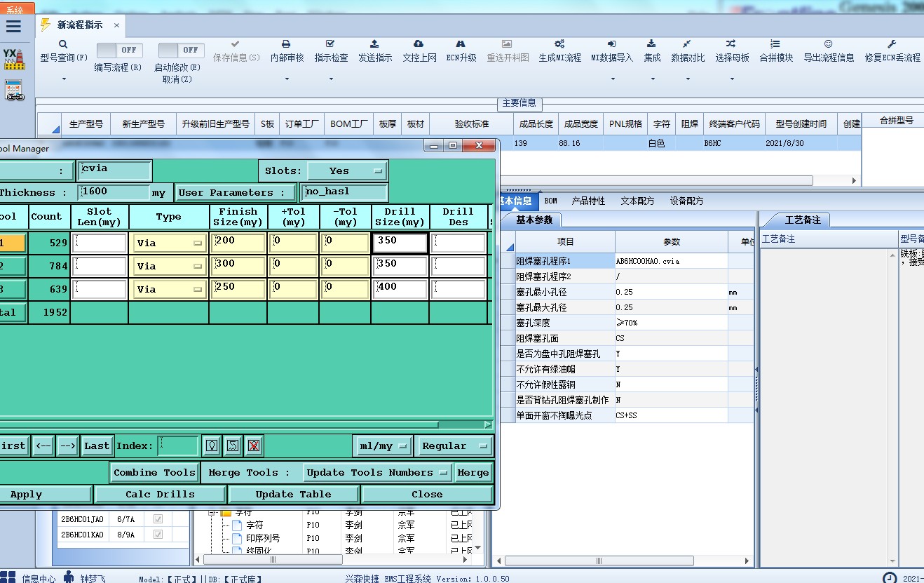This screenshot has height=583, width=924.
Task: Open Update Tools Numbers dropdown
Action: pyautogui.click(x=378, y=472)
